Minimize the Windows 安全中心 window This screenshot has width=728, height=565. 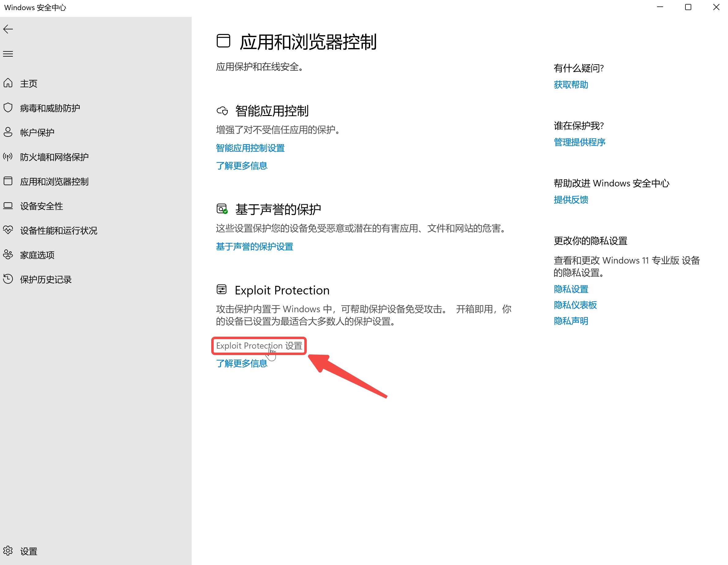click(660, 7)
